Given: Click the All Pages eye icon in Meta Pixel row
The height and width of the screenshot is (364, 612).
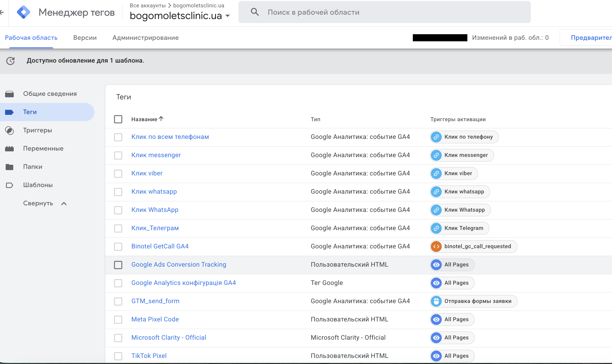Looking at the screenshot, I should tap(436, 319).
